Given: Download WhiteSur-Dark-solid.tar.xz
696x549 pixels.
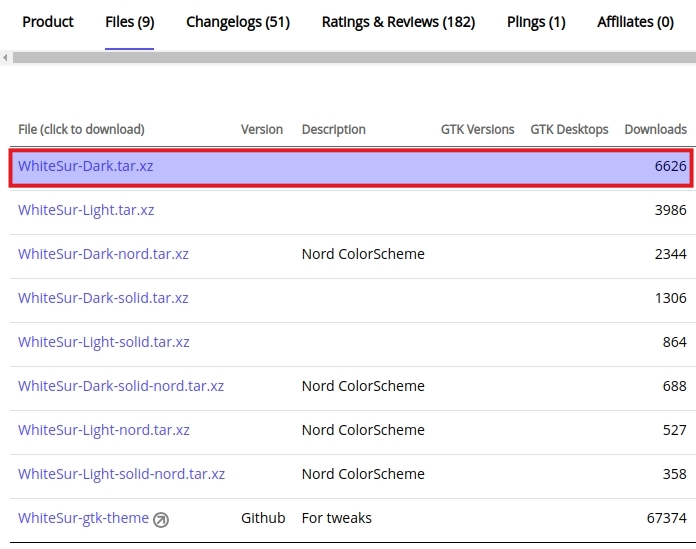Looking at the screenshot, I should 103,298.
